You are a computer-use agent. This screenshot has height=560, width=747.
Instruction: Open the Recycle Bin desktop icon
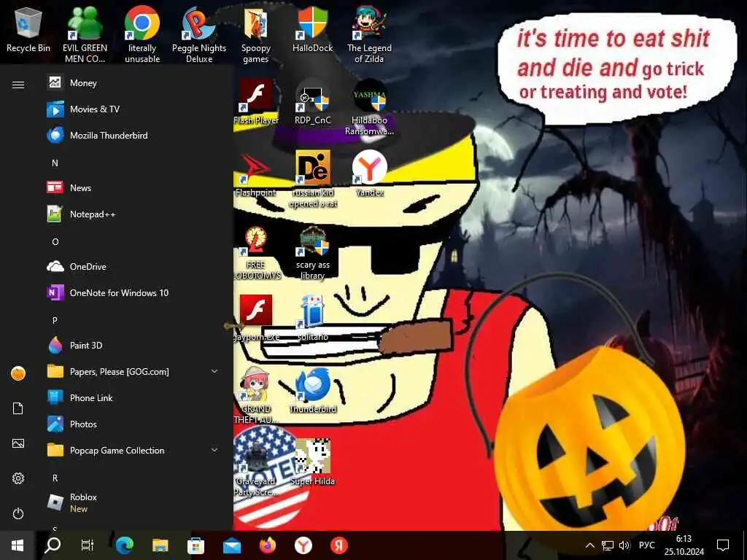click(28, 29)
